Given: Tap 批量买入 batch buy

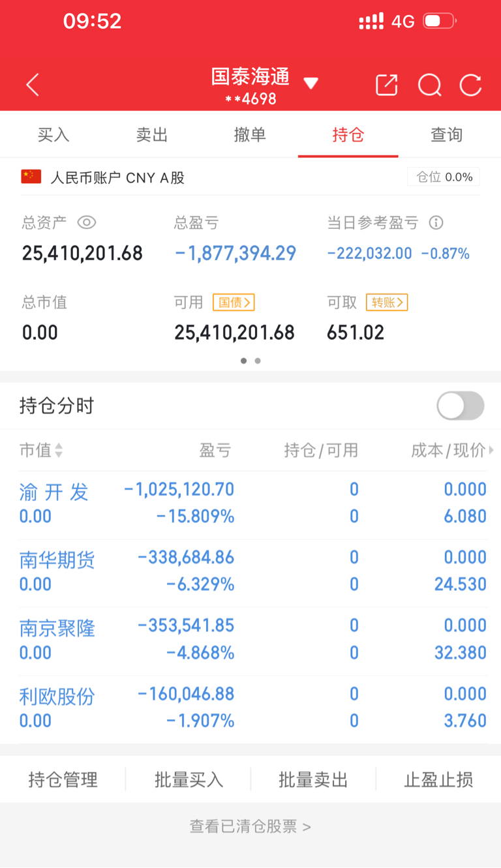Looking at the screenshot, I should pos(189,779).
